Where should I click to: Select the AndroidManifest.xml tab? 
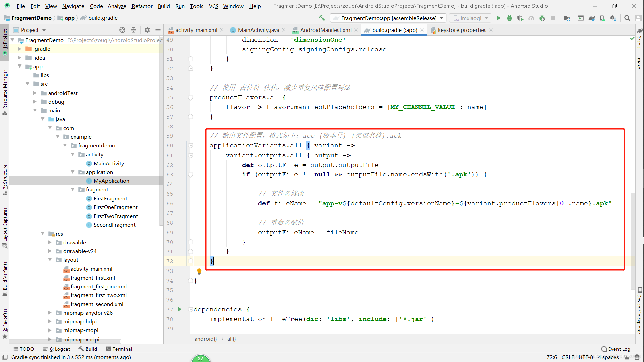pyautogui.click(x=325, y=30)
